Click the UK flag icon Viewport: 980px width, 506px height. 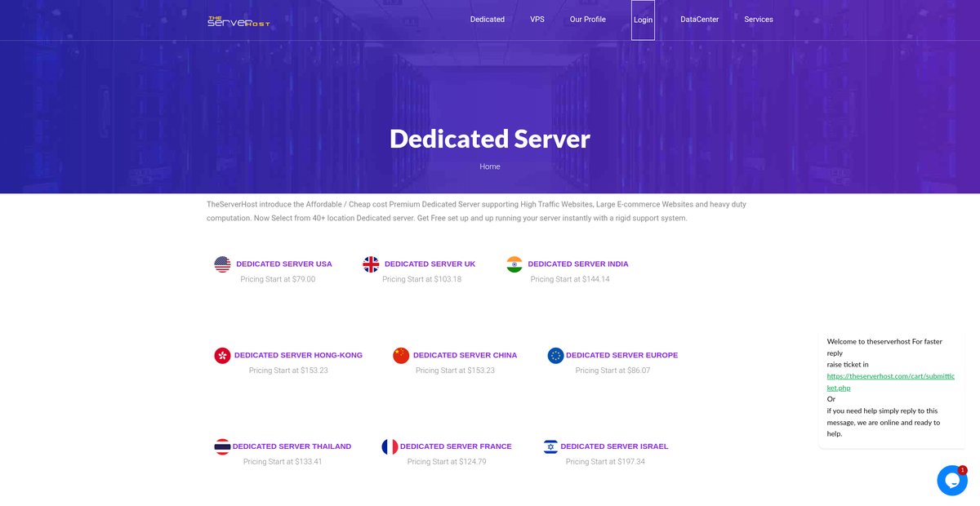pyautogui.click(x=371, y=264)
